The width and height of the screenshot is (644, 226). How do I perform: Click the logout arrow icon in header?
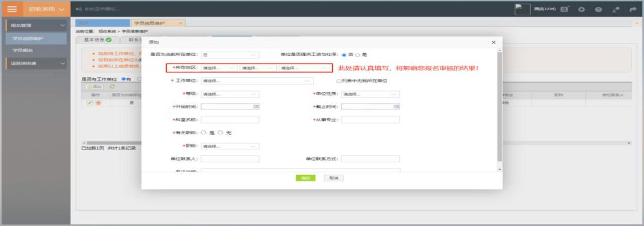pos(632,9)
